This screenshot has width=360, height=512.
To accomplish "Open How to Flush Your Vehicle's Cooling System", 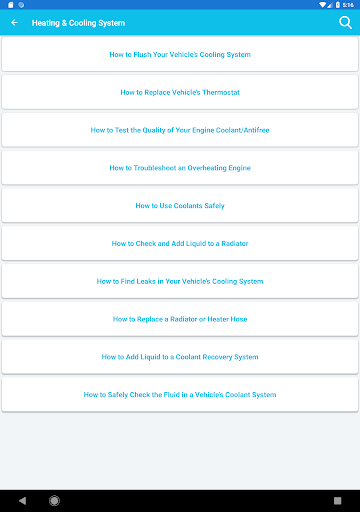I will click(180, 54).
